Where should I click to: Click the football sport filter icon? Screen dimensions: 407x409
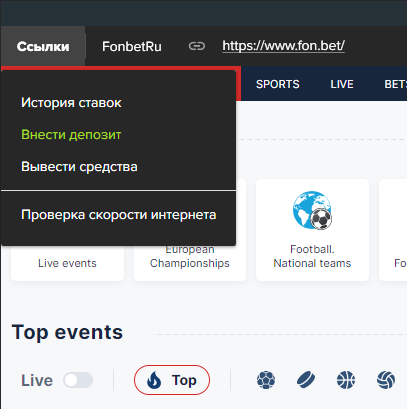point(266,380)
